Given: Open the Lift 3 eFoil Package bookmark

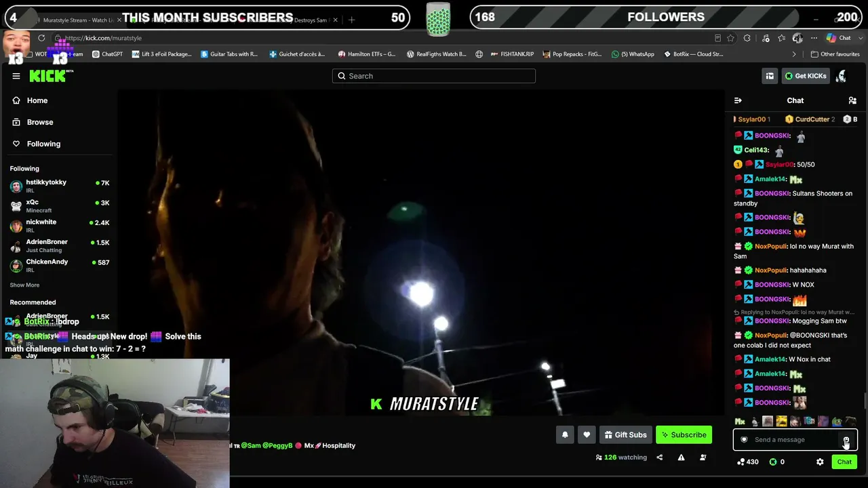Looking at the screenshot, I should click(161, 54).
